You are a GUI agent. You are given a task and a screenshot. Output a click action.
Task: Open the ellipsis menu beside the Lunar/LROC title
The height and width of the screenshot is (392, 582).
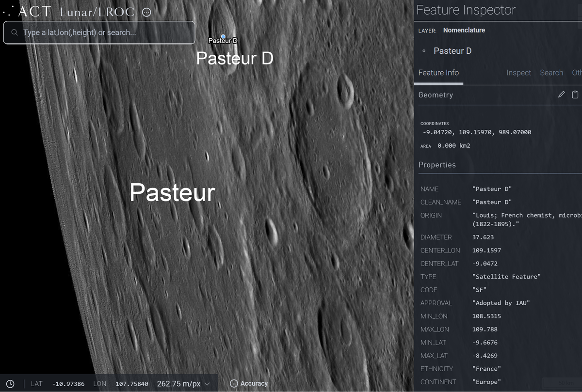146,12
